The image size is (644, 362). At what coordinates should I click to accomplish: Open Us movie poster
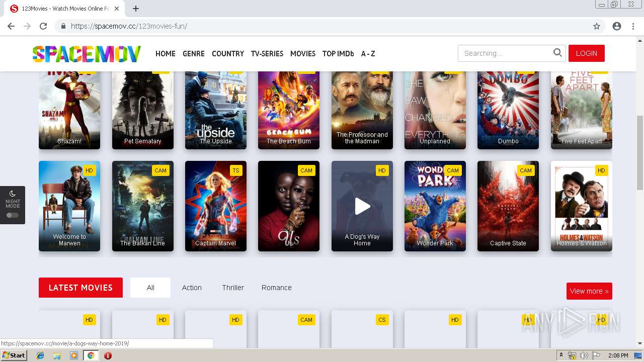tap(289, 206)
